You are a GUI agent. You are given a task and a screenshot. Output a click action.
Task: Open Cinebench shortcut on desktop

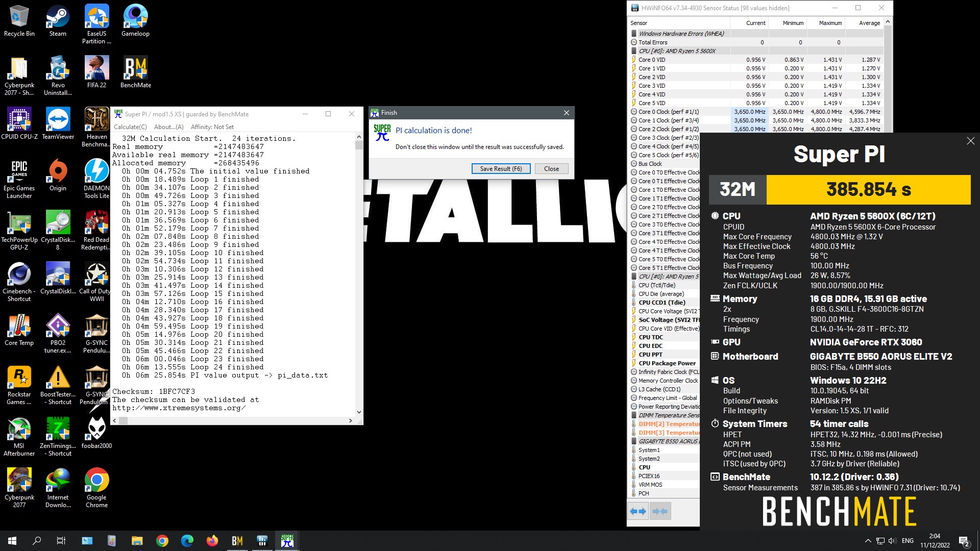point(19,282)
